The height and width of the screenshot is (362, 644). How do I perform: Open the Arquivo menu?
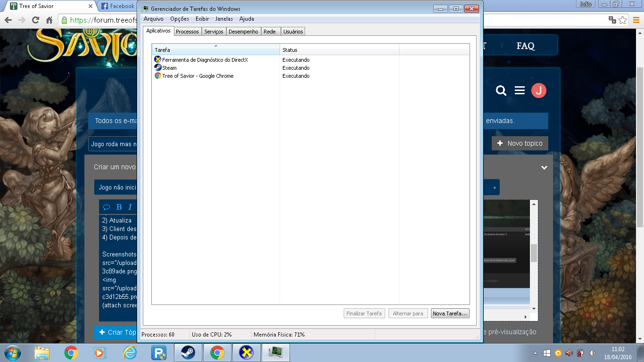coord(153,19)
